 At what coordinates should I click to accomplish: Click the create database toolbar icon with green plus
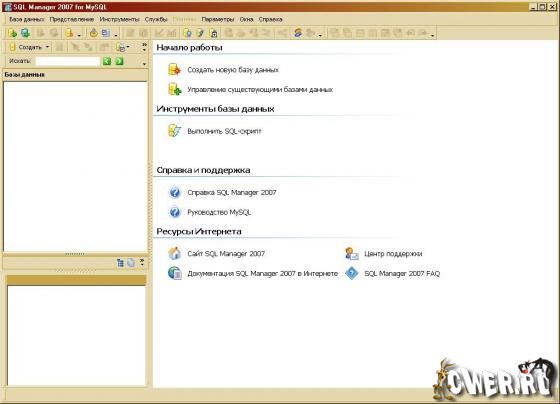click(12, 33)
